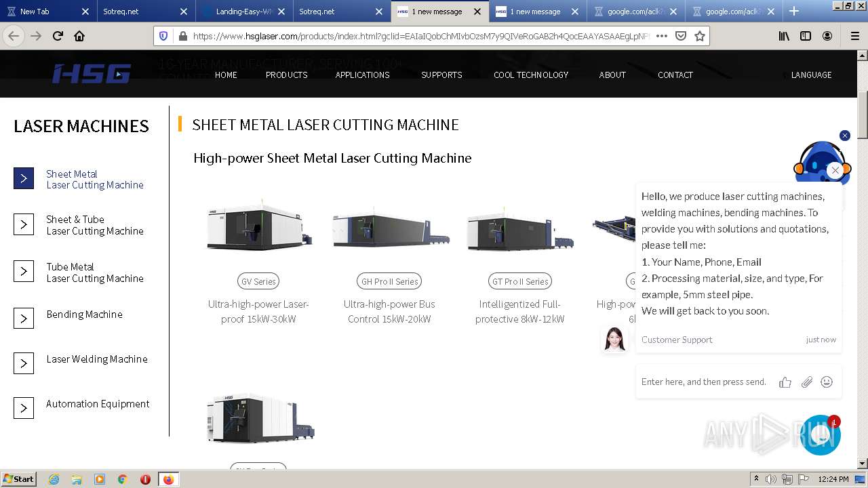868x488 pixels.
Task: Click the thumbs-up icon in chat
Action: [x=785, y=382]
